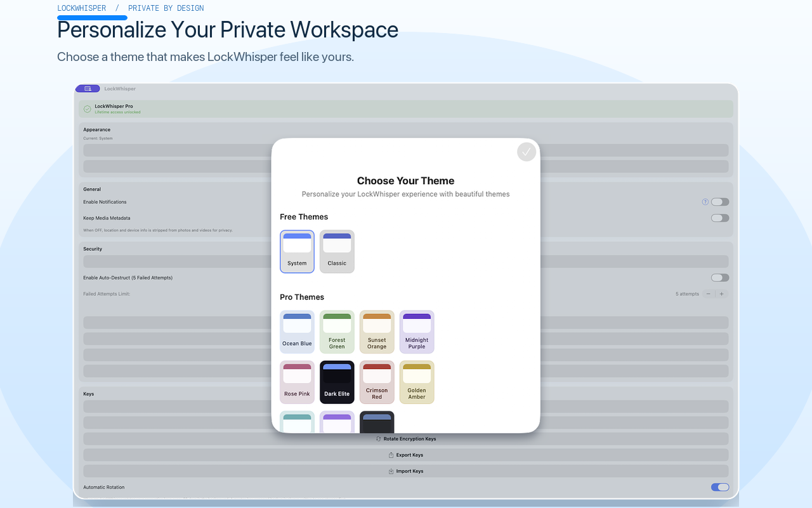Apply the Crimson Red theme

pyautogui.click(x=377, y=382)
